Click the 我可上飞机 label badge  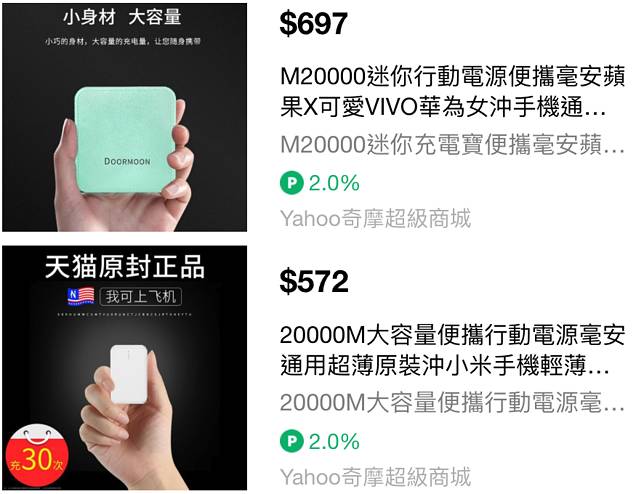(140, 297)
